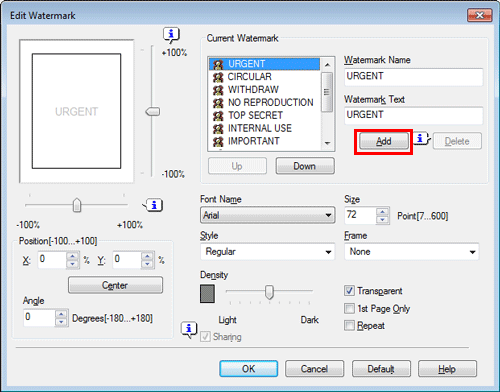Toggle the Transparent checkbox
This screenshot has height=392, width=500.
349,291
